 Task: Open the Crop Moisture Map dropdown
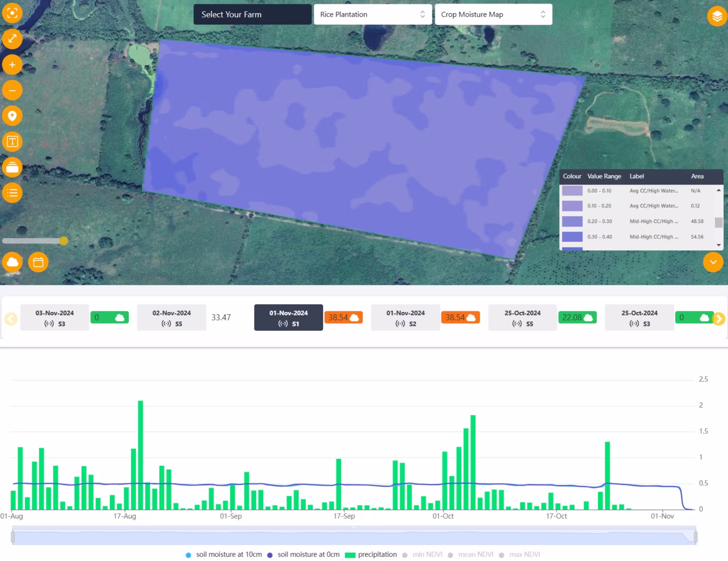pyautogui.click(x=493, y=14)
